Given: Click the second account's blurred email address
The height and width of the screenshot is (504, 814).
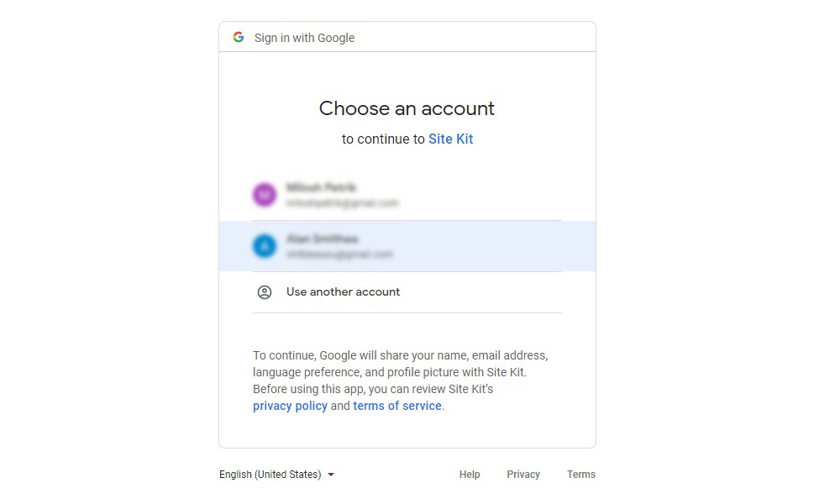Looking at the screenshot, I should [339, 255].
